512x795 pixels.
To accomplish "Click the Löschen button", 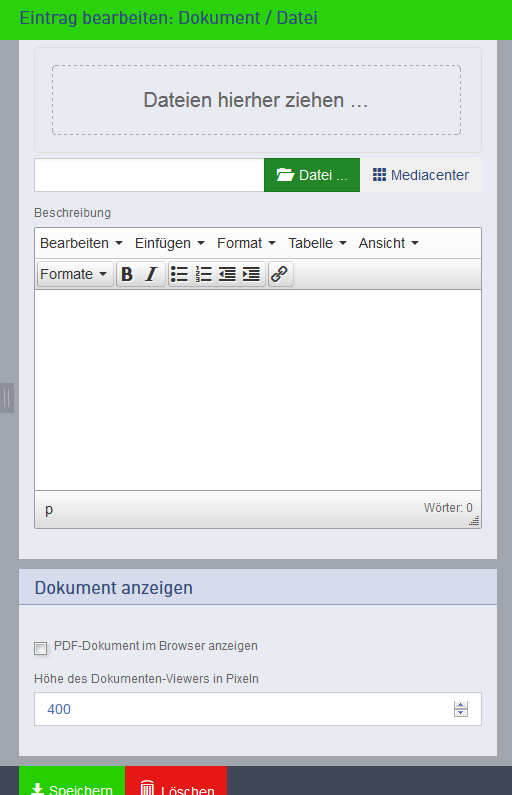I will coord(176,781).
